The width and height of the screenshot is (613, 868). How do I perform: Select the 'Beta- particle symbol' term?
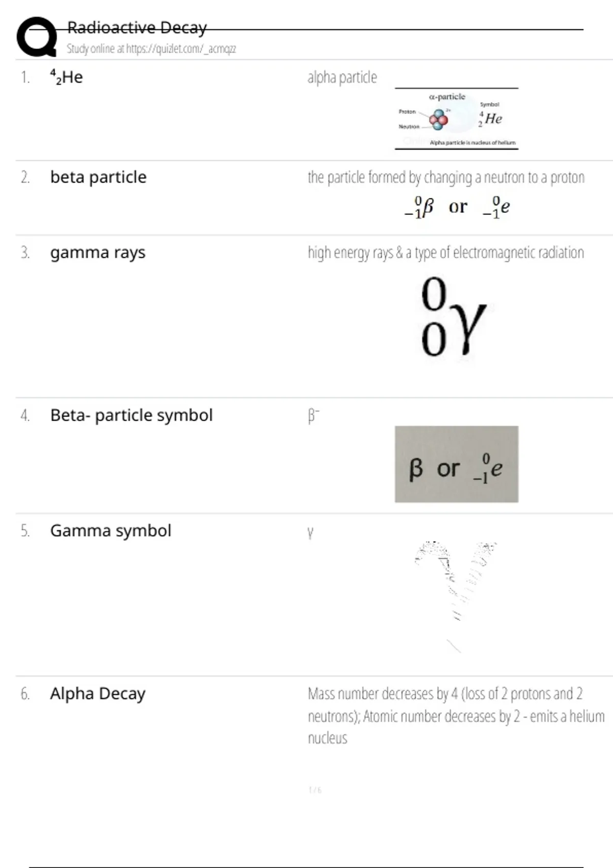[131, 415]
